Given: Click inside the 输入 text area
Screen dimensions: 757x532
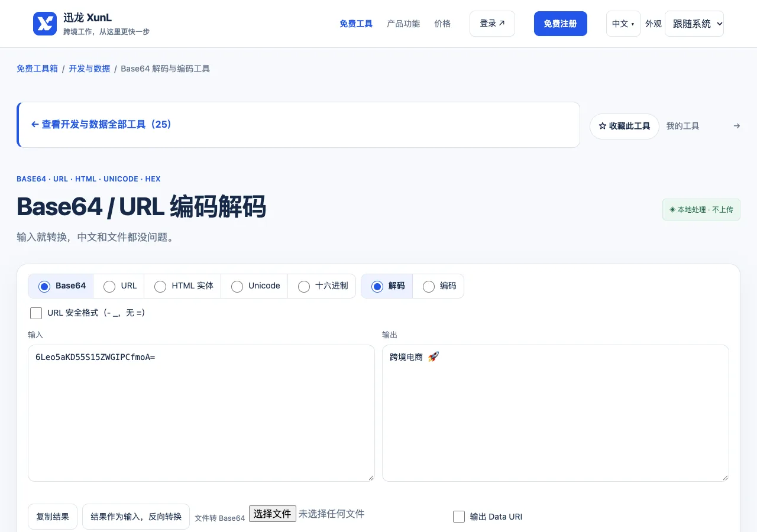Looking at the screenshot, I should (201, 413).
